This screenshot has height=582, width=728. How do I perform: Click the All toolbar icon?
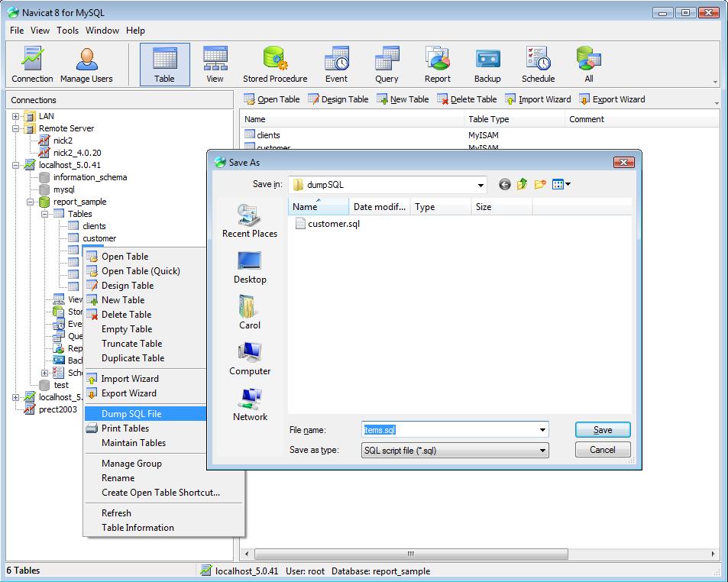tap(589, 64)
